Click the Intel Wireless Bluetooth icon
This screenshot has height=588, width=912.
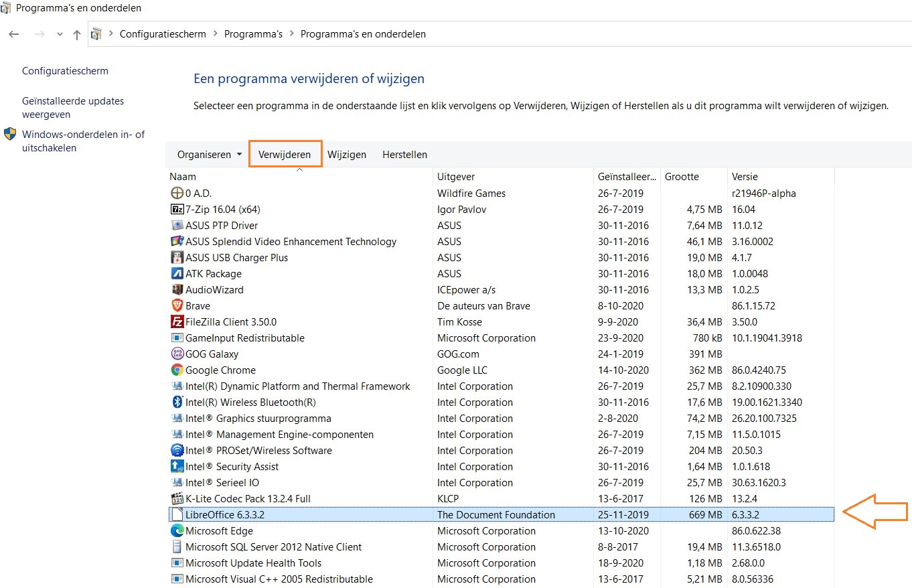tap(177, 402)
